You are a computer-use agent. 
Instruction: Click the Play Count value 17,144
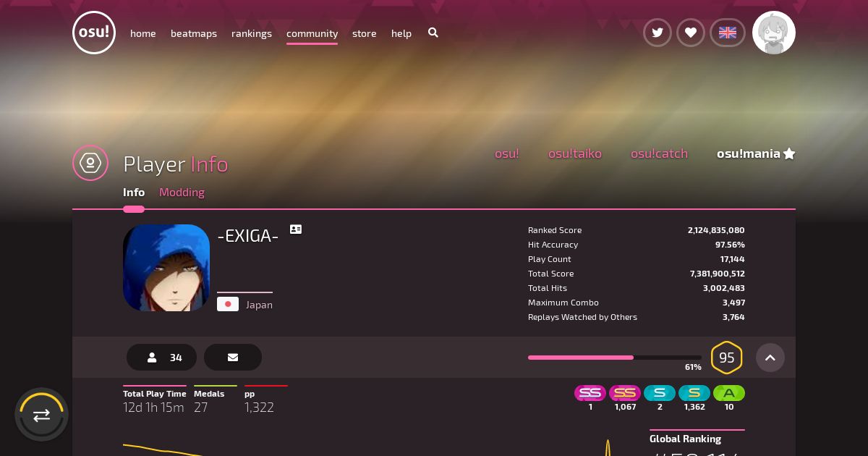click(732, 259)
